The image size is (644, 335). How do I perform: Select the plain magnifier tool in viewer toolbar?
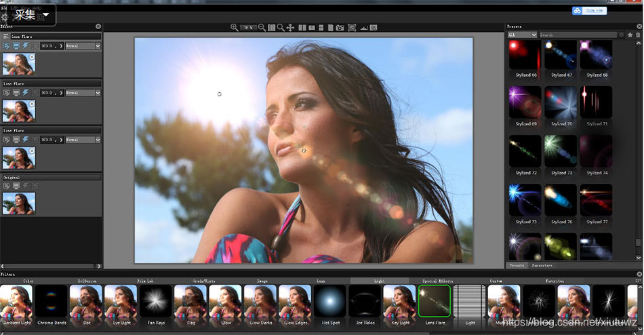pos(281,28)
